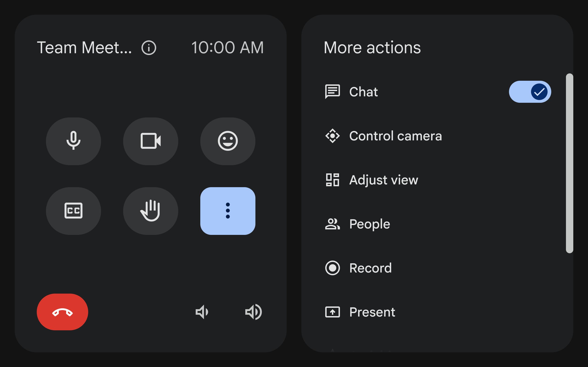This screenshot has height=367, width=588.
Task: Raise your hand
Action: click(151, 211)
